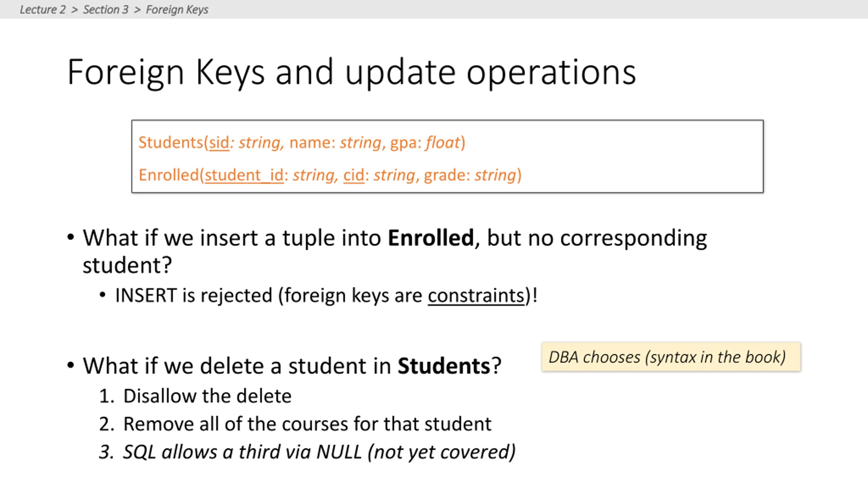Select the bold word Enrolled
Viewport: 868px width, 488px height.
(x=431, y=238)
